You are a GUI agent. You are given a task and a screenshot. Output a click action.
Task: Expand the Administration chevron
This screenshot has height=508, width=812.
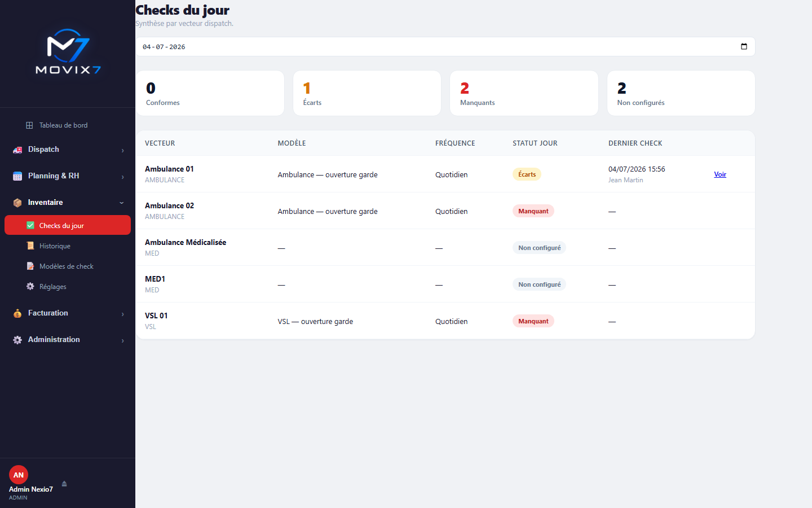[122, 340]
